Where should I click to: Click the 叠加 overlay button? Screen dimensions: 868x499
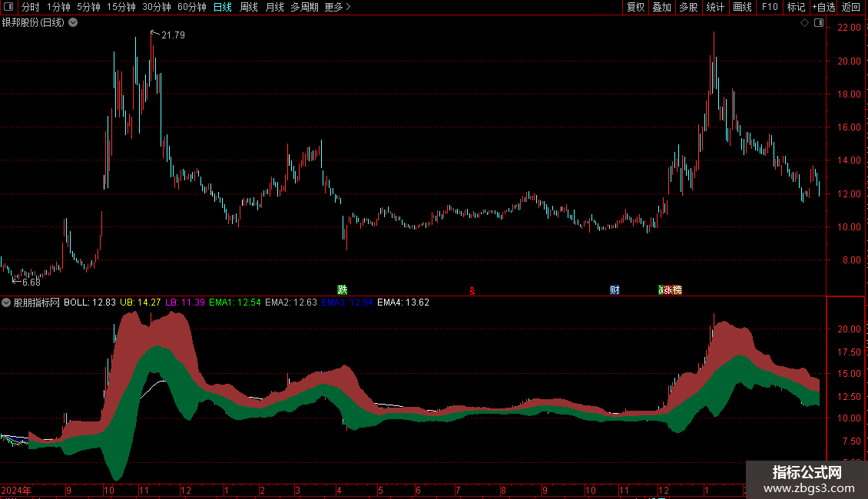point(661,7)
